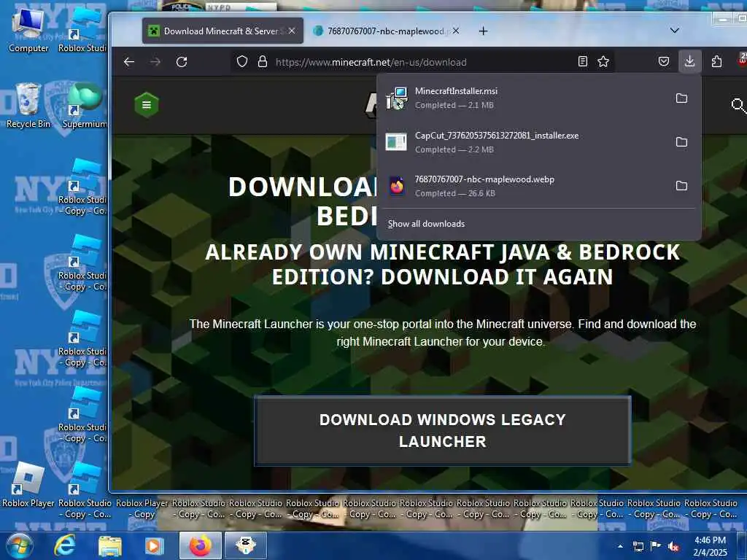747x560 pixels.
Task: Click the minecraft.net URL address field
Action: point(422,62)
